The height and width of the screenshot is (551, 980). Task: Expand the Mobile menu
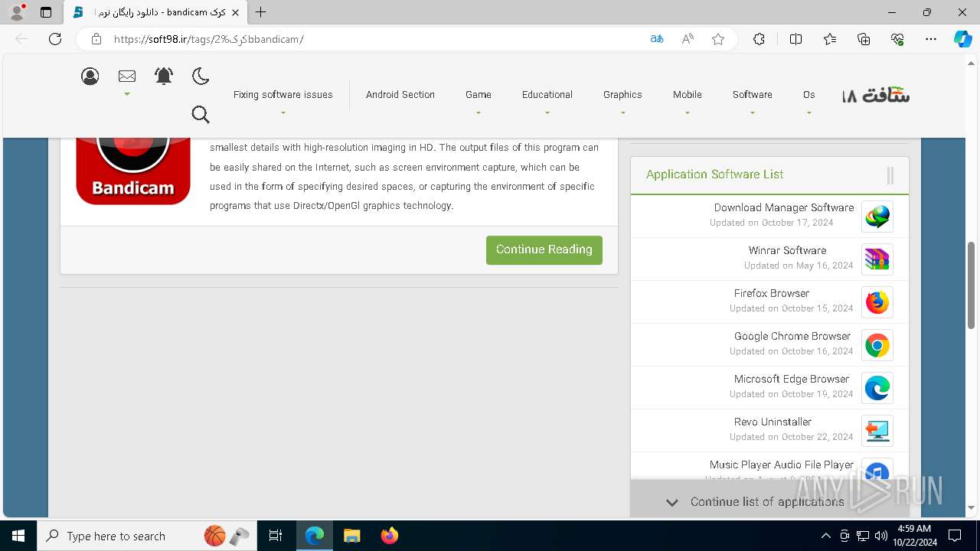tap(688, 95)
